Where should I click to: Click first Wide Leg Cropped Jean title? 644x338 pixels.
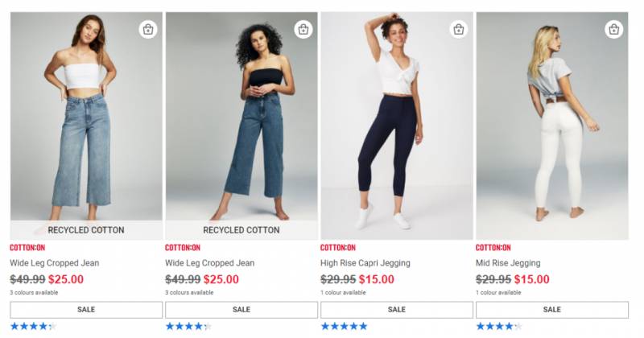pos(54,263)
